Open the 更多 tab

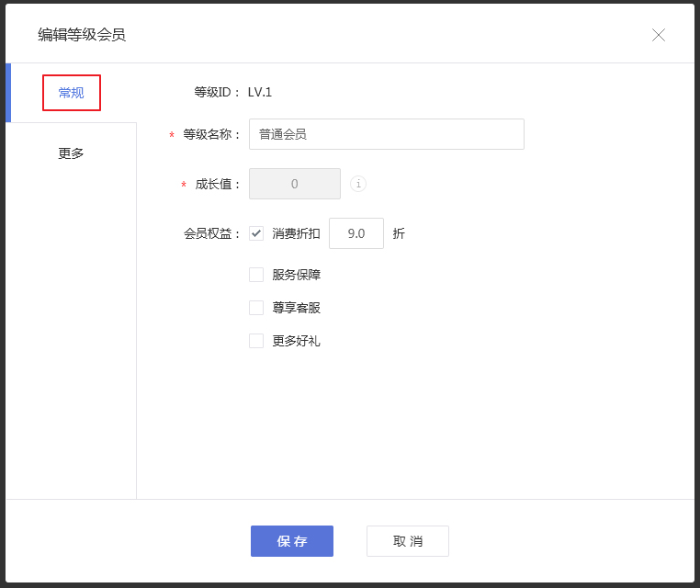tap(71, 153)
